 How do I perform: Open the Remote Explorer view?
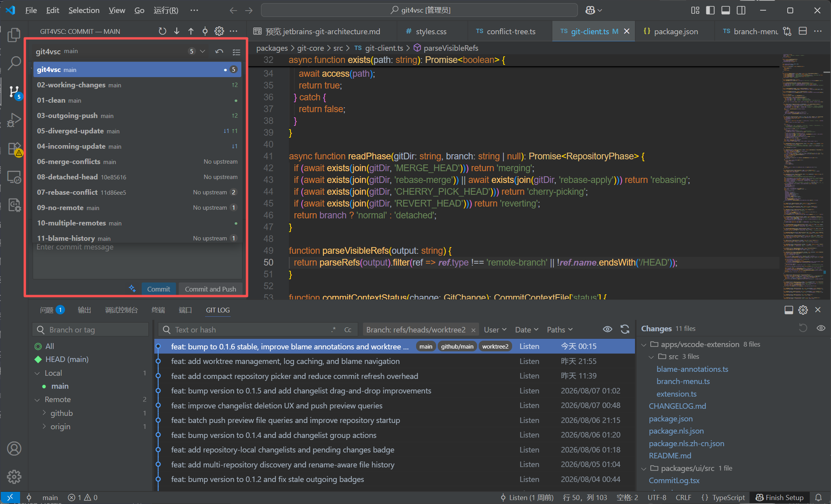coord(14,177)
